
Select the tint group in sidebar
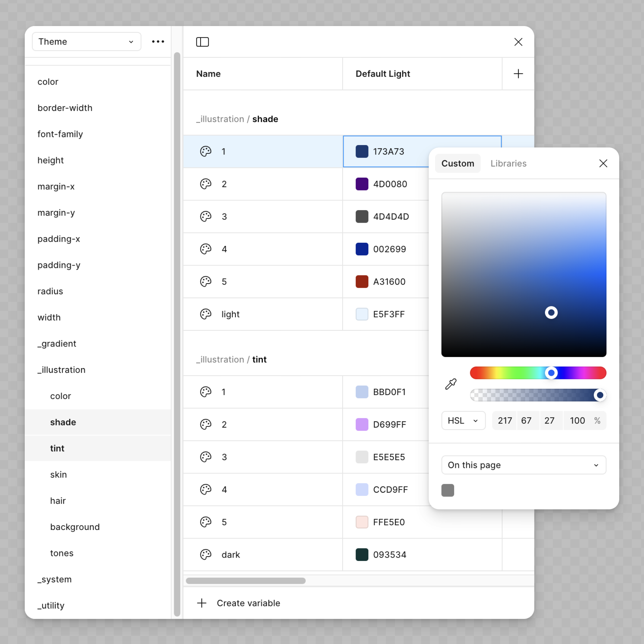(98, 448)
